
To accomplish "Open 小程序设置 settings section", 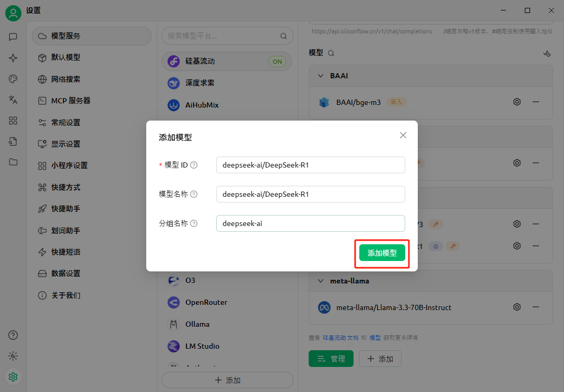I will pyautogui.click(x=91, y=165).
